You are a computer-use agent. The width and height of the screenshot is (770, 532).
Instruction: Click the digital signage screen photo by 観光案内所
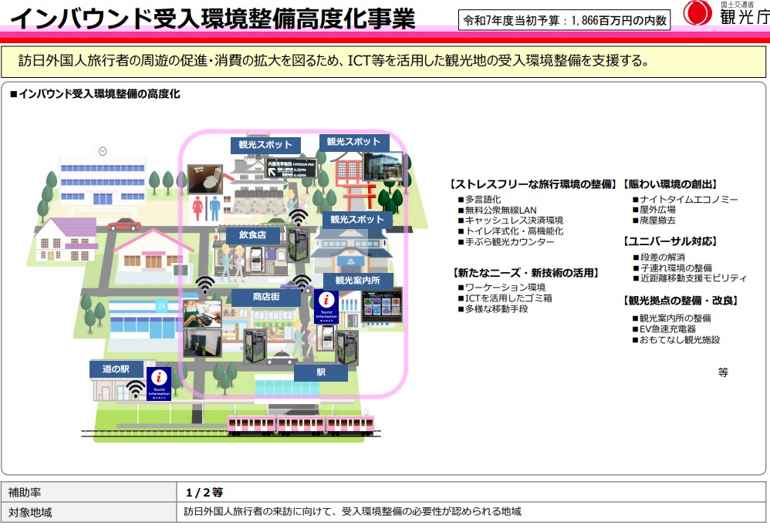point(382,306)
